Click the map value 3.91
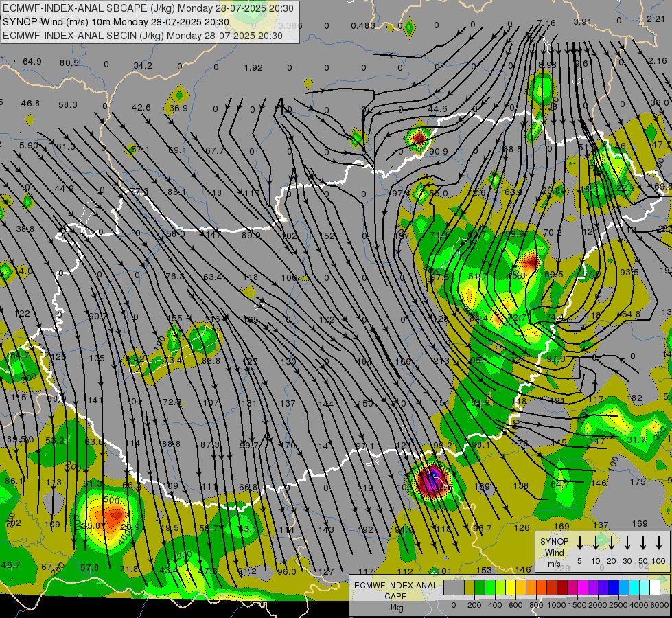Viewport: 672px width, 618px height. tap(583, 21)
